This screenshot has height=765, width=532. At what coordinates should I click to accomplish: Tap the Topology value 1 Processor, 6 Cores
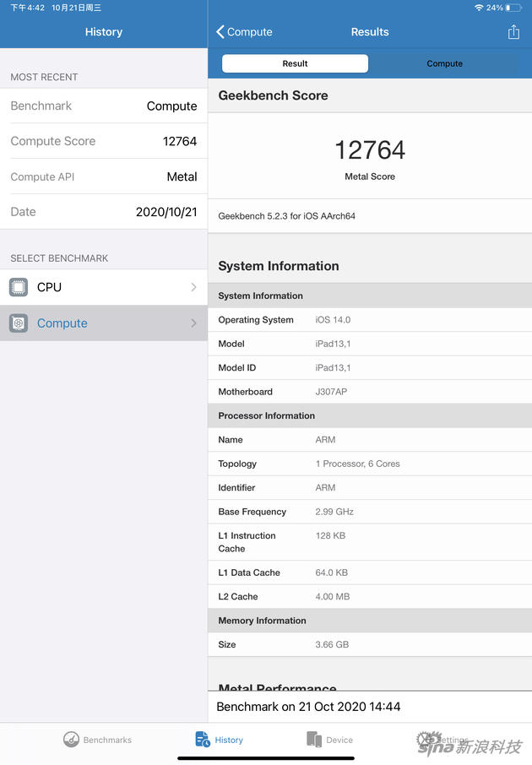coord(357,464)
